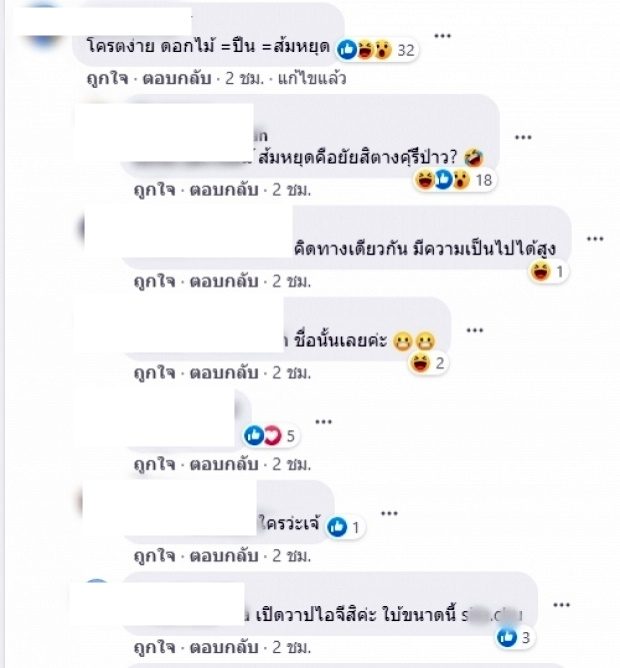Open options for the ส้มหยุด question reply
The width and height of the screenshot is (620, 668).
coord(523,137)
